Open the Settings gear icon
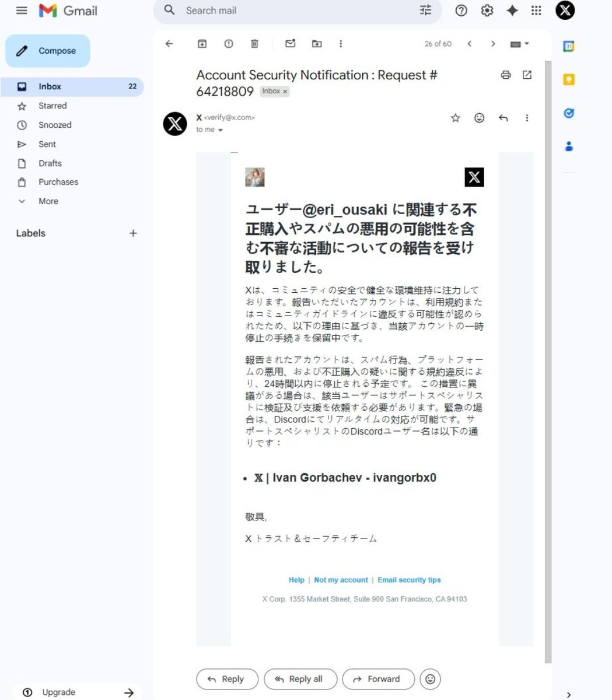The height and width of the screenshot is (700, 612). (487, 10)
